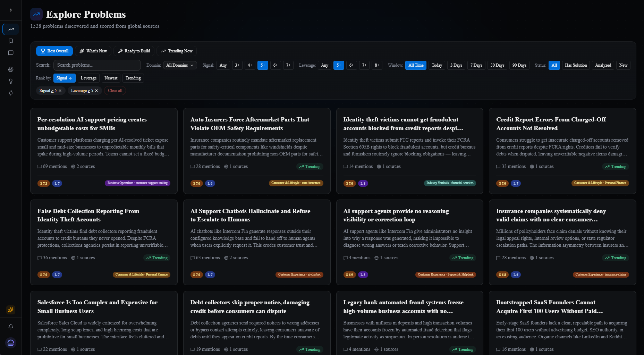Click the Customer Experience insurance-claims tag
644x355 pixels.
tap(601, 274)
